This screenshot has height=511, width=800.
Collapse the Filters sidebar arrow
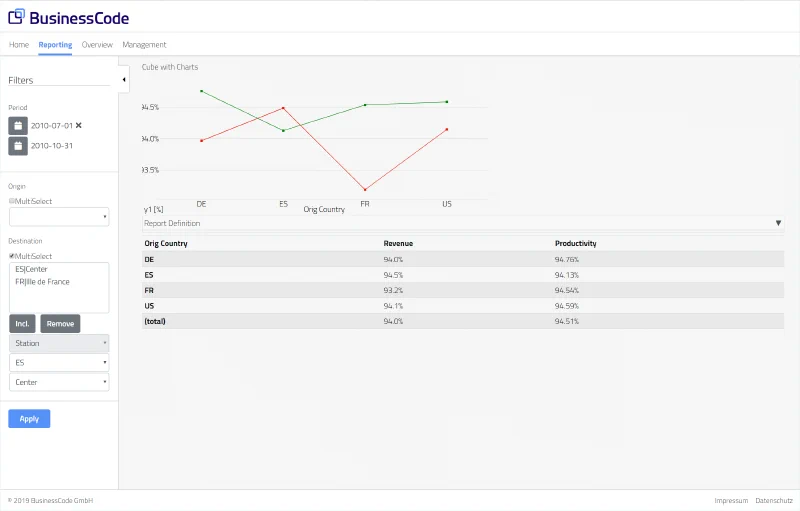pyautogui.click(x=124, y=79)
